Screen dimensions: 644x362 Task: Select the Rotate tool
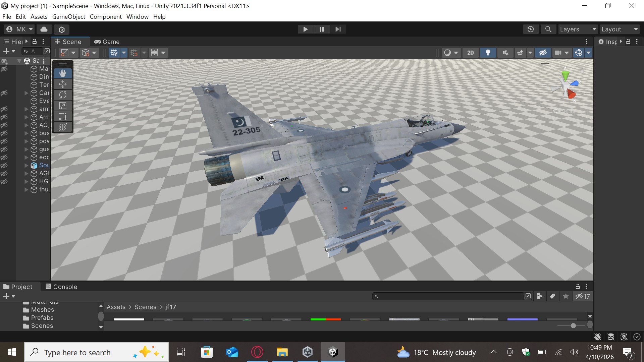point(63,95)
